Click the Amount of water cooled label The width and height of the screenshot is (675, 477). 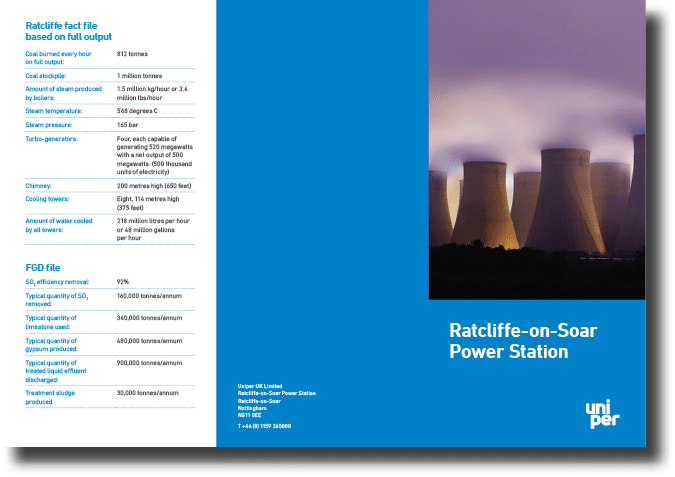pyautogui.click(x=59, y=224)
